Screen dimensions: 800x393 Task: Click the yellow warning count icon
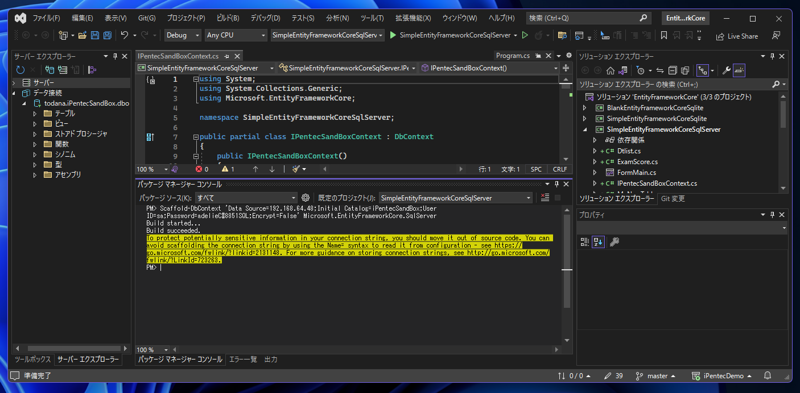coord(224,169)
